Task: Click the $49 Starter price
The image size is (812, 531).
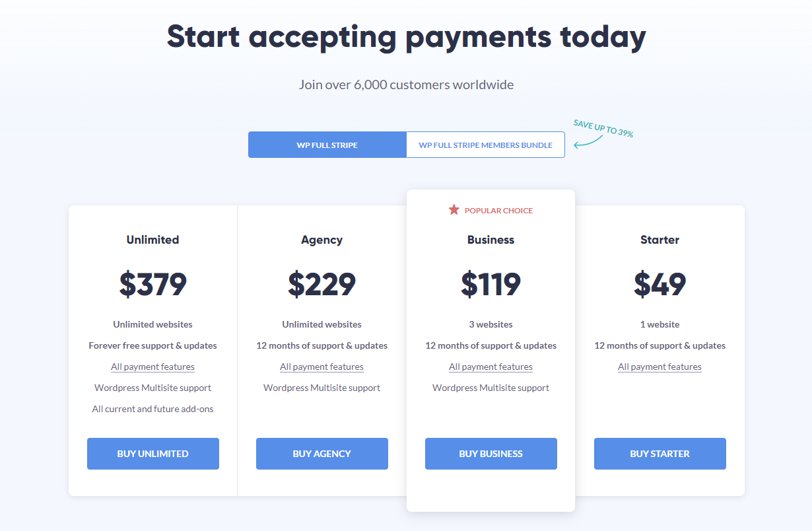Action: tap(660, 284)
